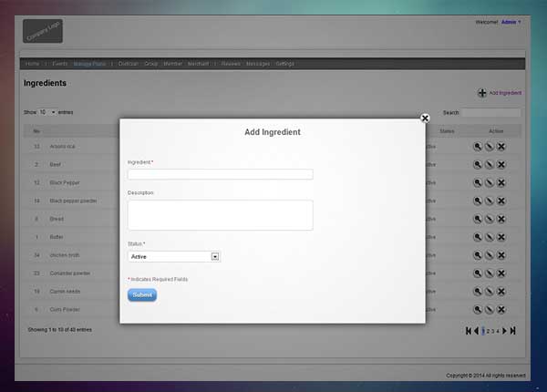Delete the Curry Powder row
Viewport: 547px width, 392px height.
click(501, 310)
